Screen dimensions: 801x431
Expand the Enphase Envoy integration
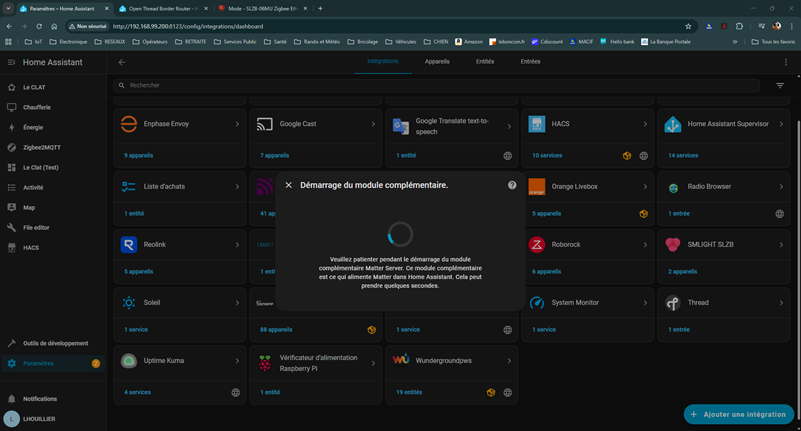pos(237,124)
